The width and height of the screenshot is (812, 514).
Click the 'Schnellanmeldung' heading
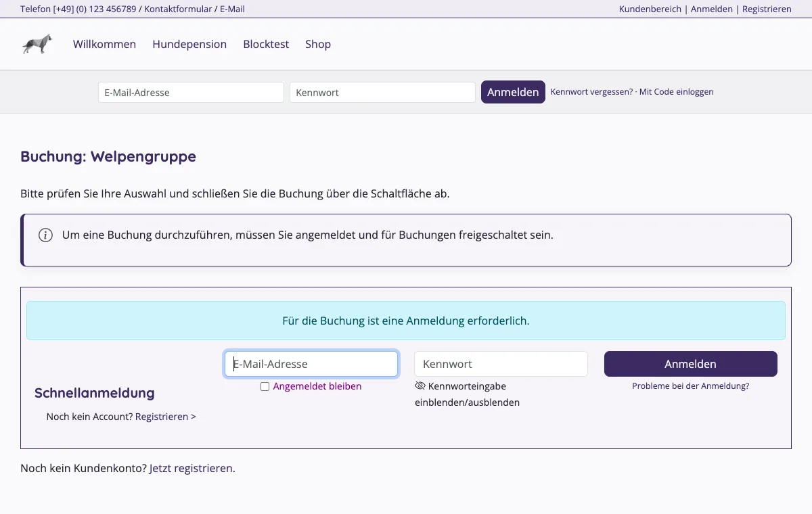[95, 393]
